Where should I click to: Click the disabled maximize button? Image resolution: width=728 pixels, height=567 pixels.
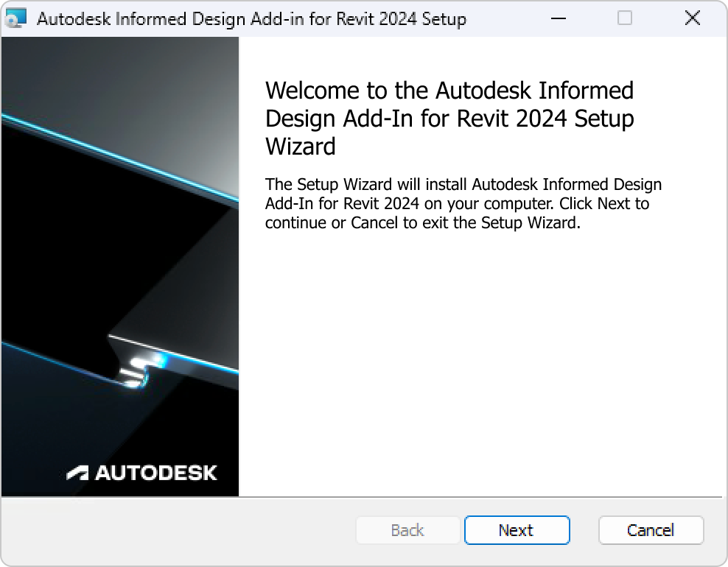pyautogui.click(x=624, y=18)
